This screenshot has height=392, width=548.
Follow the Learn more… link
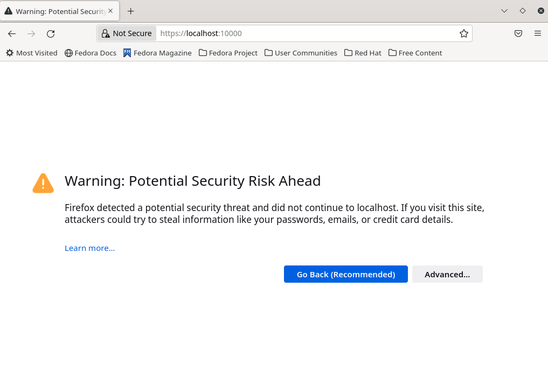[89, 248]
